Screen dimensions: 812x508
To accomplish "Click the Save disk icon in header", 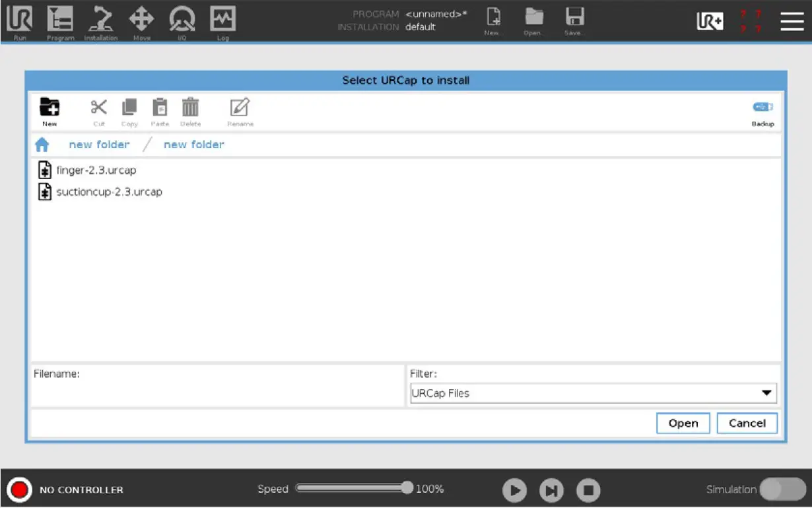I will (574, 21).
